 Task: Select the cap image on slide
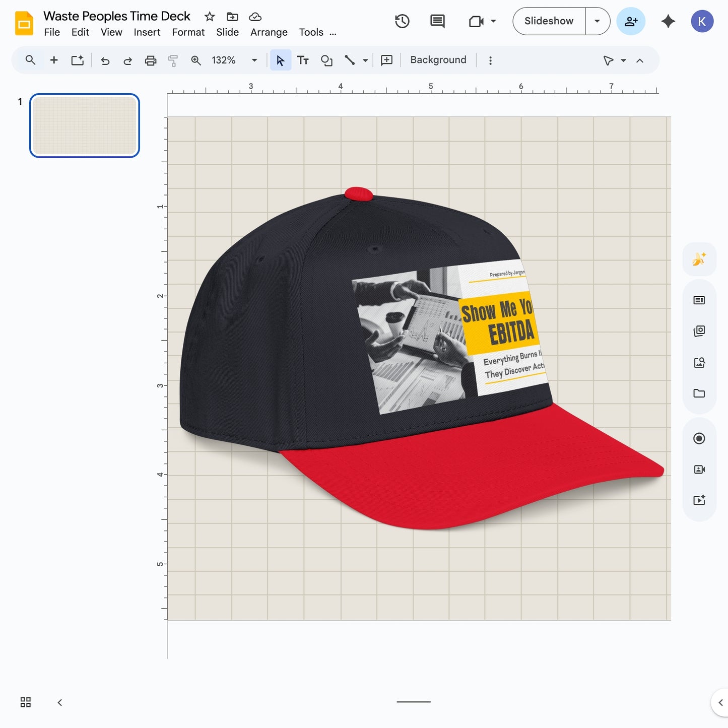pyautogui.click(x=421, y=358)
